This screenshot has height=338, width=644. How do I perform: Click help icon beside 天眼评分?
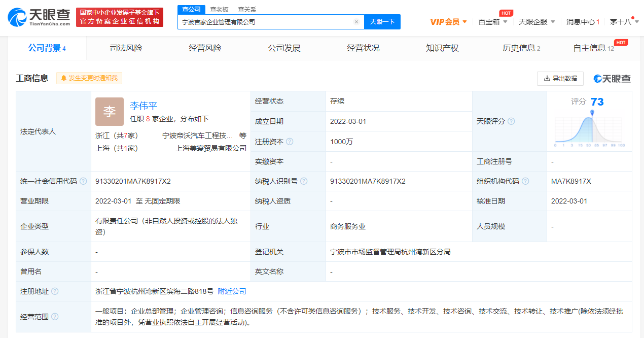pos(511,121)
